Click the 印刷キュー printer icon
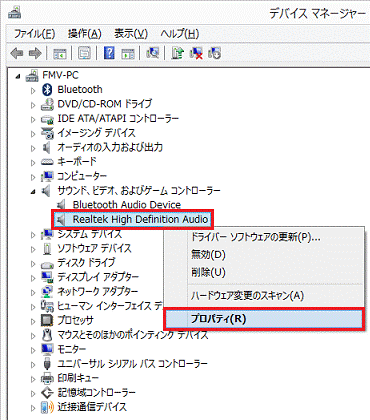This screenshot has width=370, height=420. point(47,378)
